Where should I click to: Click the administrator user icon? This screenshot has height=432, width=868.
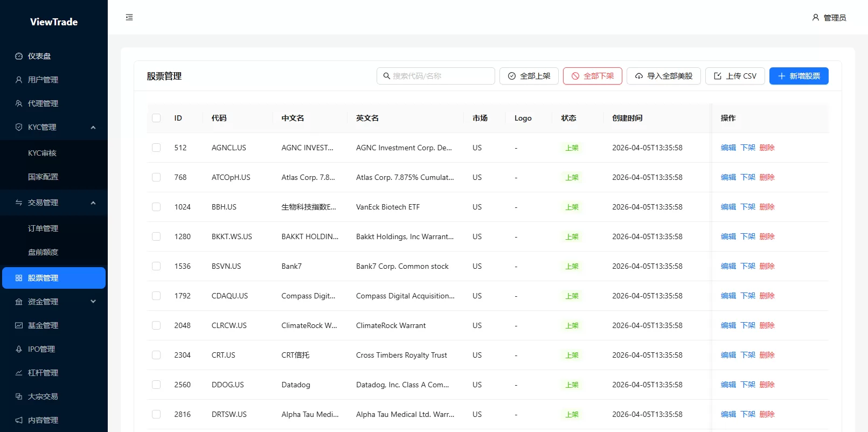tap(816, 17)
